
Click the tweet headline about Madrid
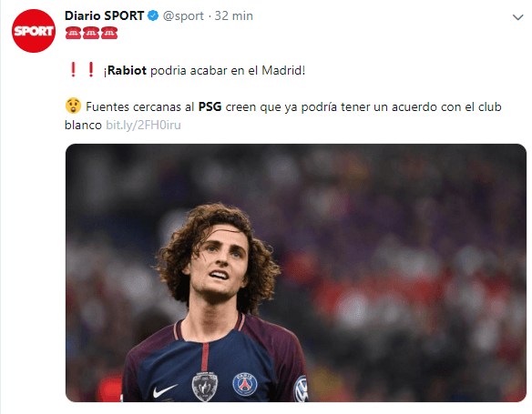point(205,70)
